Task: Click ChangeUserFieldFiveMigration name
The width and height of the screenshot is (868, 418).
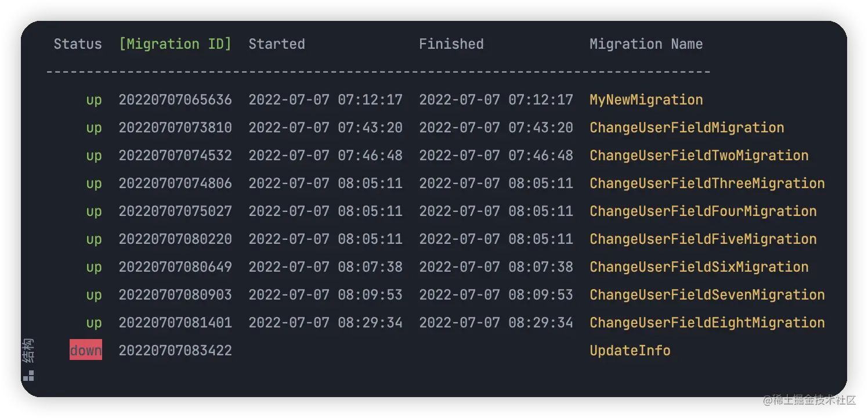Action: pyautogui.click(x=703, y=239)
